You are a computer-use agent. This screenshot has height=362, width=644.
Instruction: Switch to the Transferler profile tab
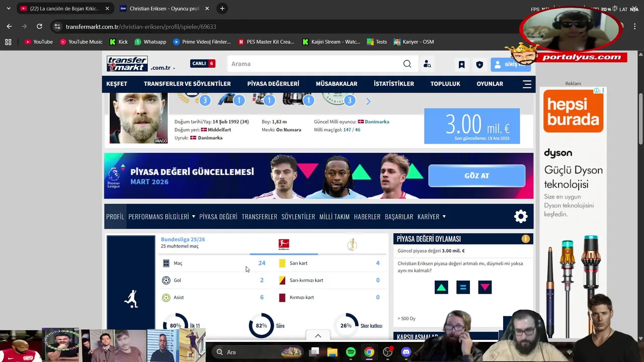(x=260, y=217)
